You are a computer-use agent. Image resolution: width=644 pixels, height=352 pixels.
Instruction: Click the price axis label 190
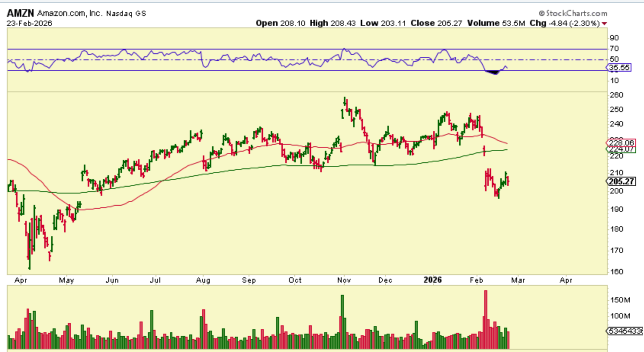tap(617, 209)
